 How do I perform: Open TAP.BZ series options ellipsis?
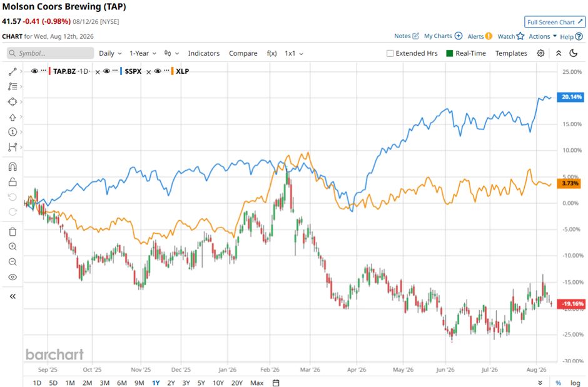coord(44,71)
